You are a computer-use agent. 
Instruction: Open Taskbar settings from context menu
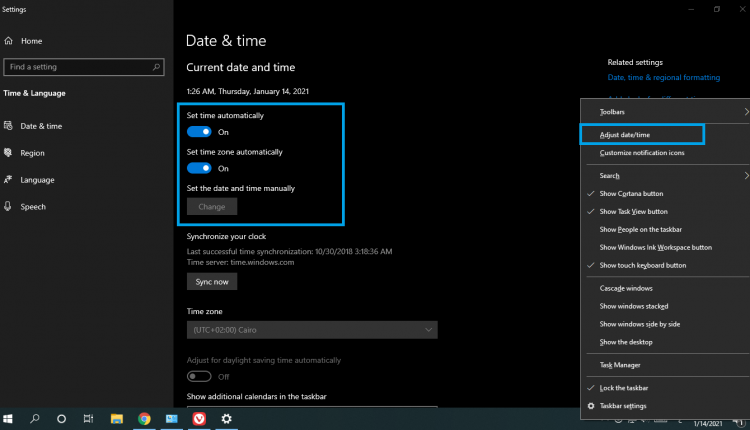coord(623,406)
